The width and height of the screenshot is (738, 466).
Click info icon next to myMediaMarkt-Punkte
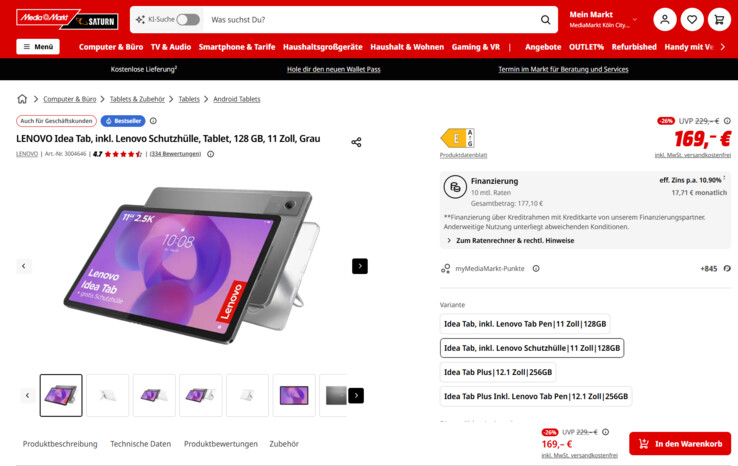tap(536, 268)
